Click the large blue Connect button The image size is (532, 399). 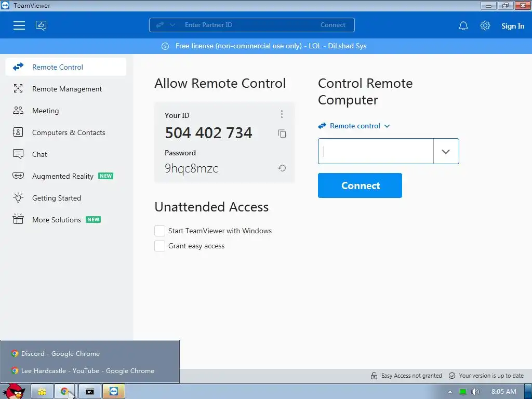pos(360,185)
